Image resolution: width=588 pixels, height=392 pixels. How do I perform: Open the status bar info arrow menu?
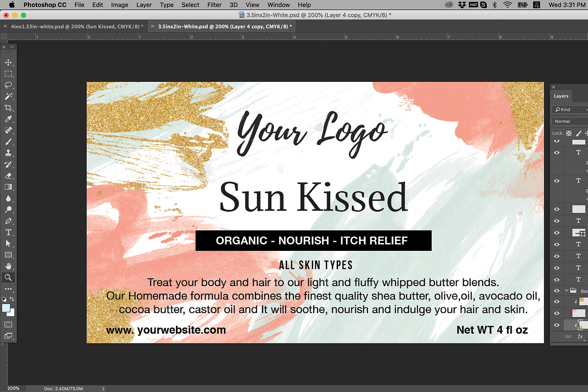point(103,389)
